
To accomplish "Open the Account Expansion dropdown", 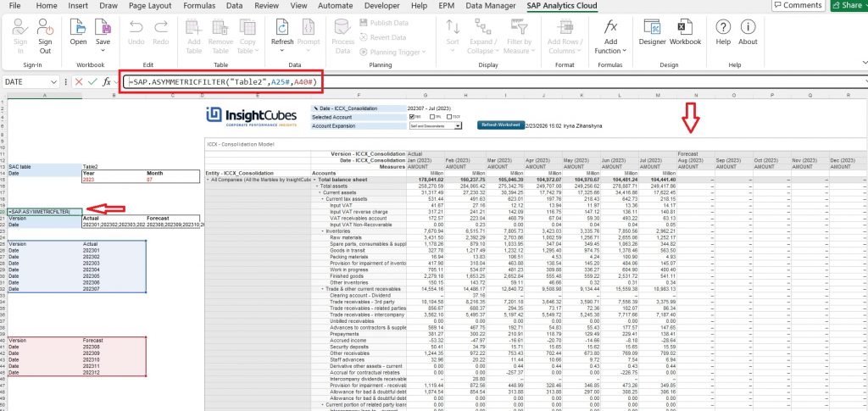I will point(457,126).
